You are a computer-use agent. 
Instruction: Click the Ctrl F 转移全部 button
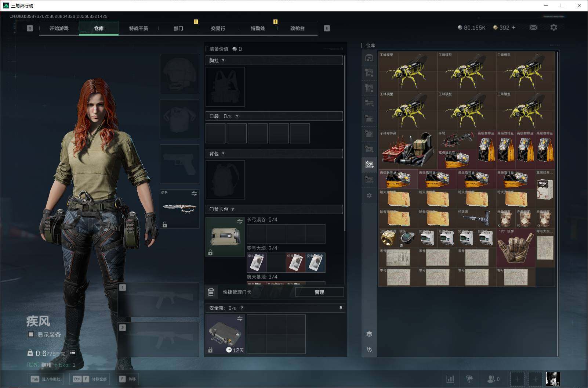tap(90, 379)
